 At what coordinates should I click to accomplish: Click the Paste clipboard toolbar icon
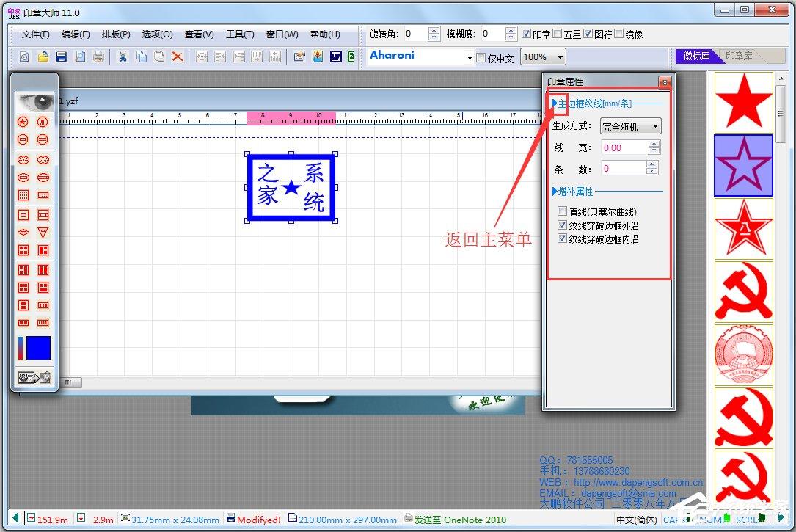159,57
